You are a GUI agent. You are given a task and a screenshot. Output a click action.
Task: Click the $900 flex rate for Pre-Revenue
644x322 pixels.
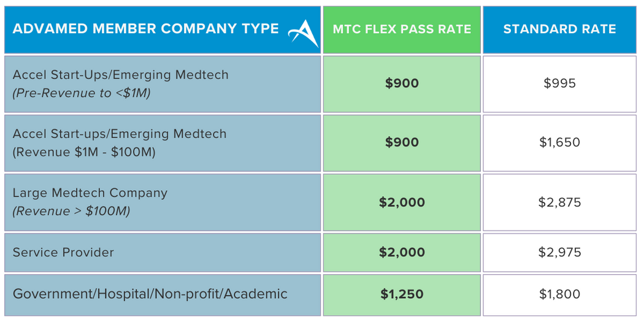(402, 84)
